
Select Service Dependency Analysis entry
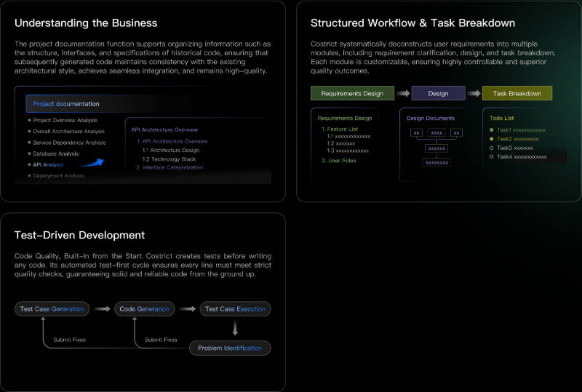coord(69,143)
